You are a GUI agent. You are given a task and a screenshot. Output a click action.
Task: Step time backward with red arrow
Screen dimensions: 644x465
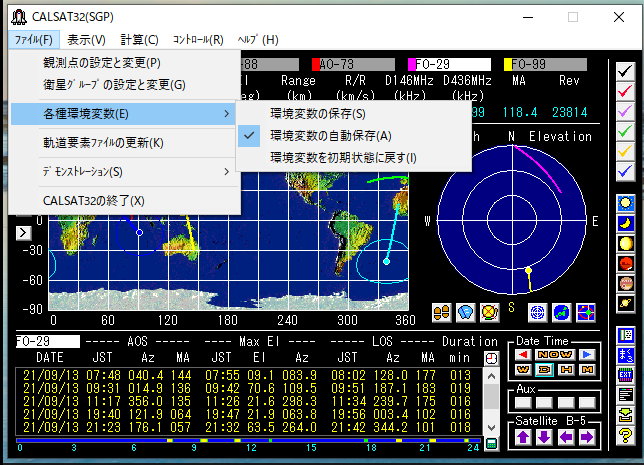click(523, 355)
